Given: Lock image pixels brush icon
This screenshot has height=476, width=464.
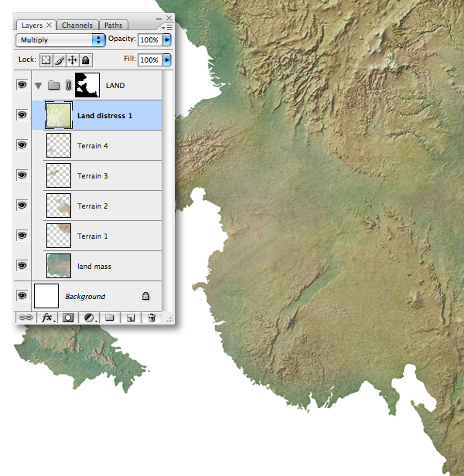Looking at the screenshot, I should pos(60,60).
